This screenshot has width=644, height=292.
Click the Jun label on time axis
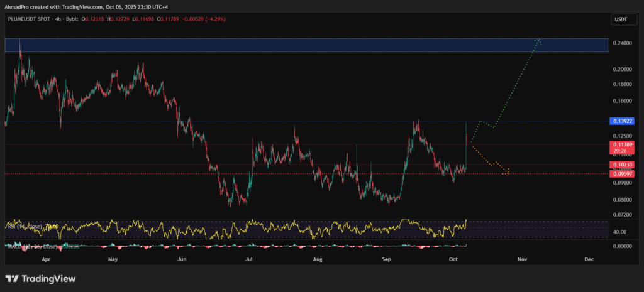click(x=182, y=259)
